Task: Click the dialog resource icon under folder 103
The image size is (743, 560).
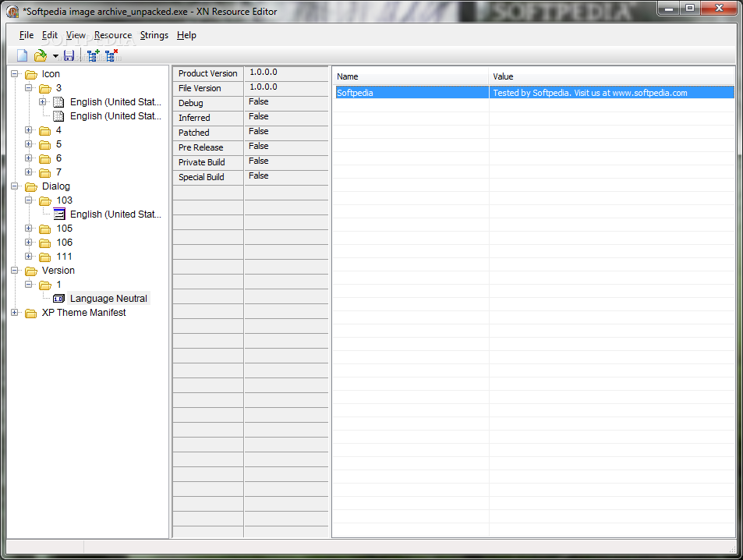Action: [59, 214]
